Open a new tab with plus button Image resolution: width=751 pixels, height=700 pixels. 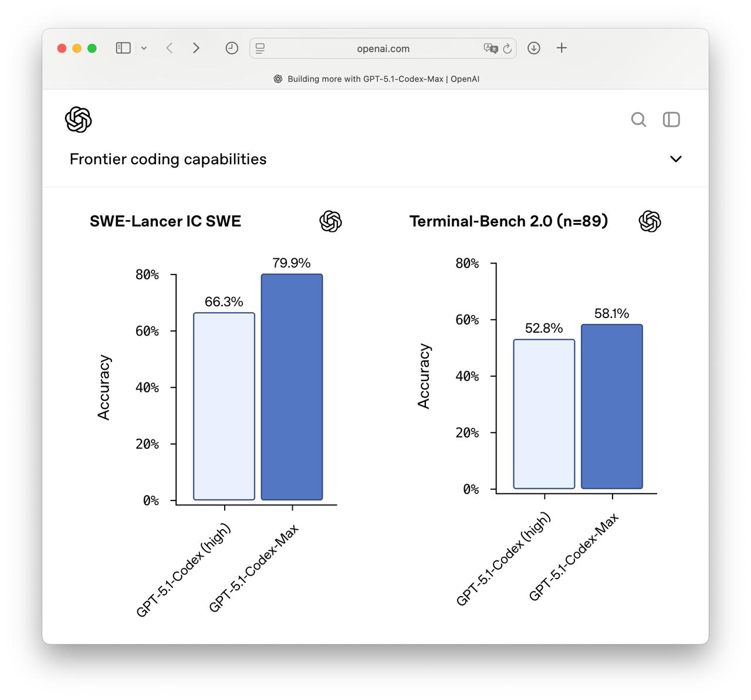(x=561, y=48)
